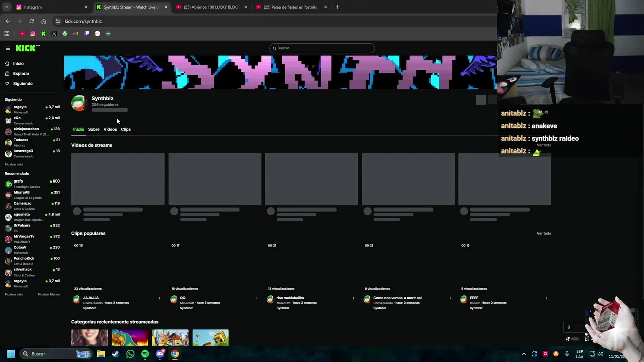Click the KICK logo

click(x=26, y=48)
